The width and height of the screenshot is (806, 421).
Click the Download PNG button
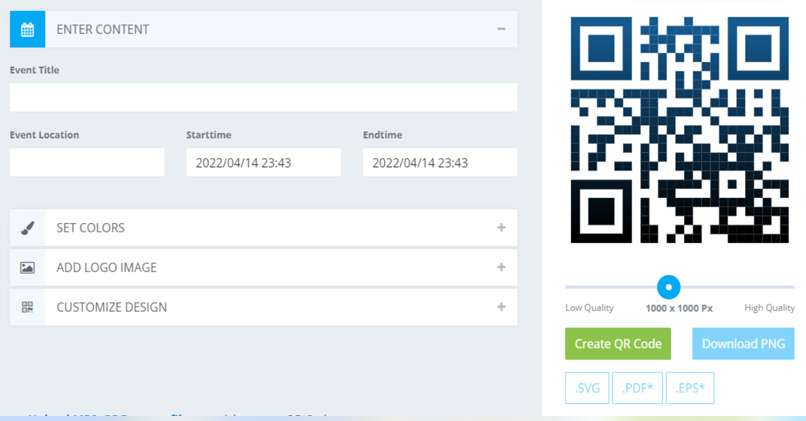[743, 343]
